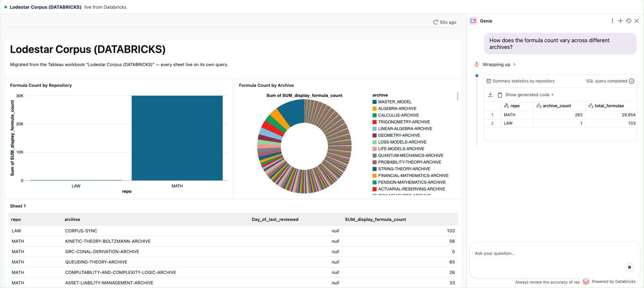This screenshot has width=644, height=288.
Task: Click the repo column string-type icon
Action: pos(506,106)
